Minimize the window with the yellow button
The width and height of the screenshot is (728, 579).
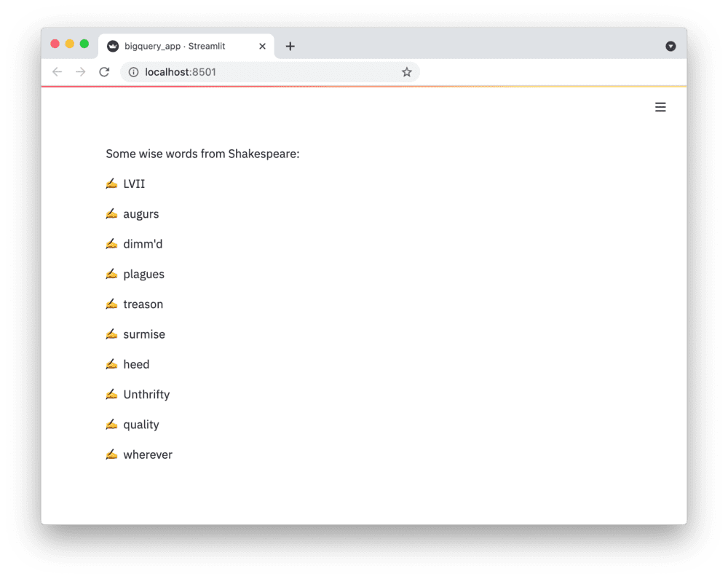(x=70, y=44)
